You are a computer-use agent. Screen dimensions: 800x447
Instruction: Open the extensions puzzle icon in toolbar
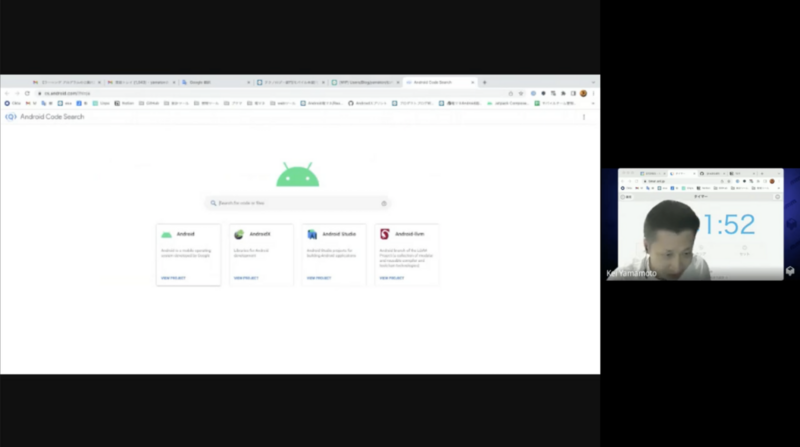(x=563, y=93)
